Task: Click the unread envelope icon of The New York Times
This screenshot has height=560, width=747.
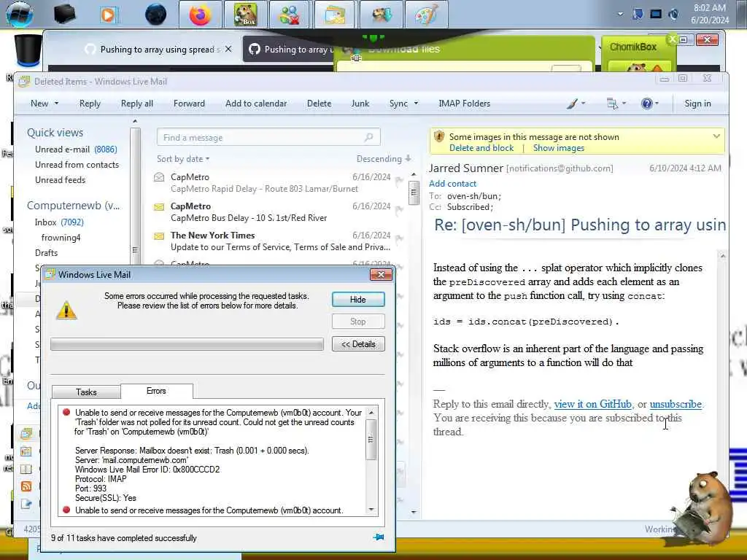Action: pos(159,236)
